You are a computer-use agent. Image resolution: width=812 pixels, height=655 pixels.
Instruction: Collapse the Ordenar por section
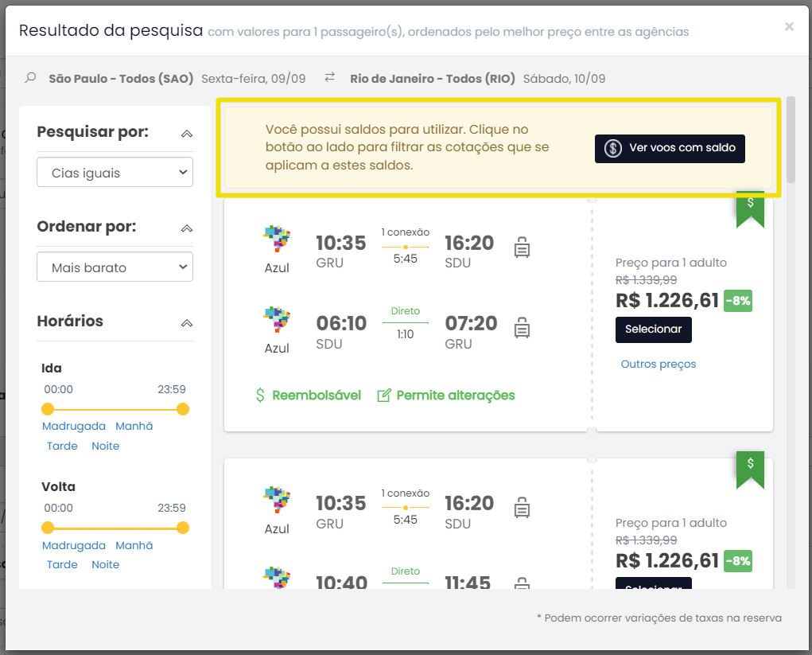click(186, 228)
